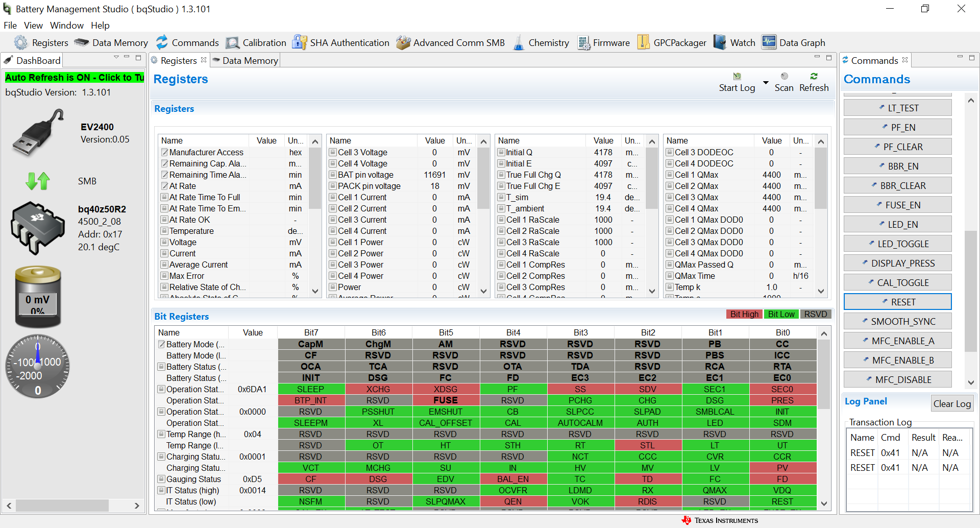Open the Data Graph toolbar icon

pos(769,43)
